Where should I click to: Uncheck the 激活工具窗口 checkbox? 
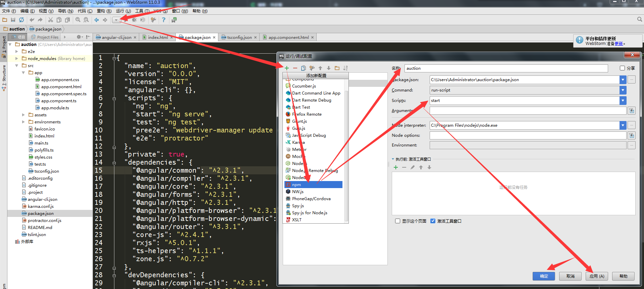point(433,221)
